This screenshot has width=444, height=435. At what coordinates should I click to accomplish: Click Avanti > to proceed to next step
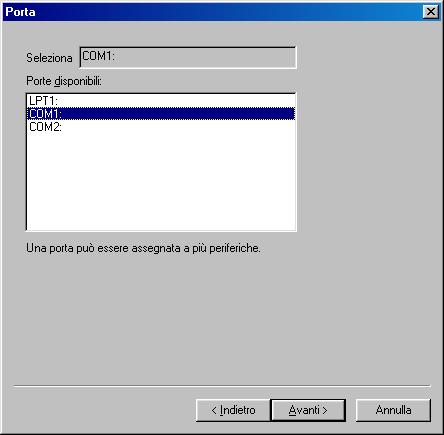[308, 410]
